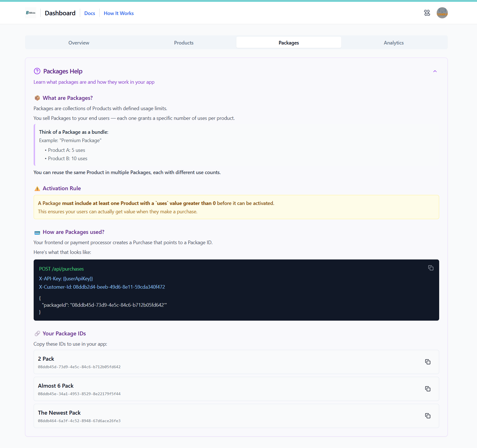Click the Packages Help heading
Viewport: 477px width, 448px height.
click(63, 71)
